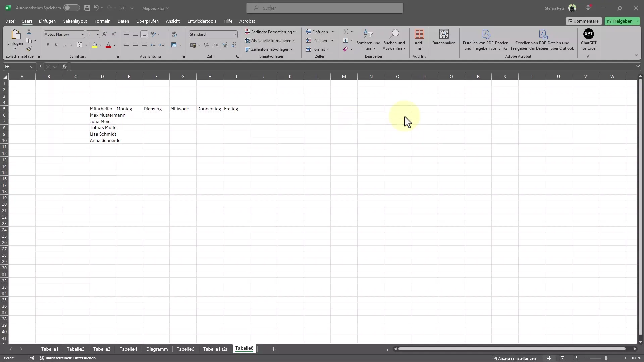Expand Schriftgröße size dropdown
Screen dimensions: 644x362
tap(97, 34)
